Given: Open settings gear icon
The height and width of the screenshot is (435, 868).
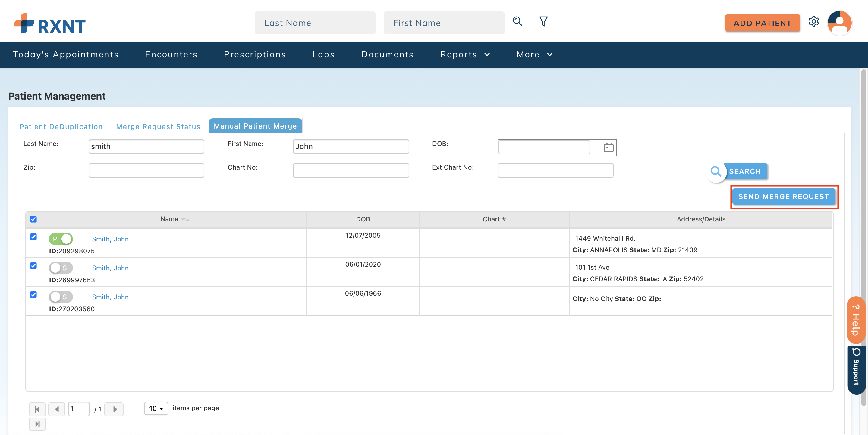Looking at the screenshot, I should click(x=813, y=22).
